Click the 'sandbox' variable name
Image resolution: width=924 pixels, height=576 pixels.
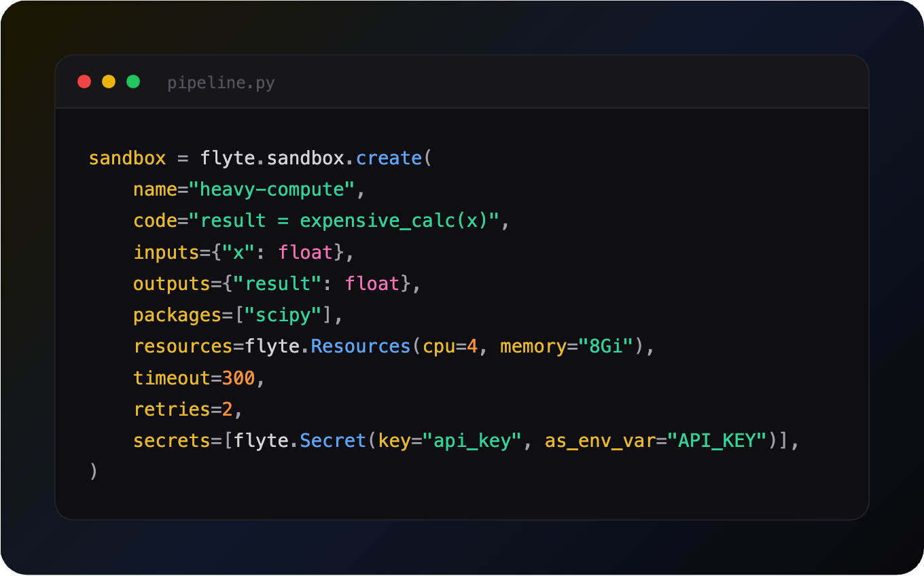coord(128,158)
